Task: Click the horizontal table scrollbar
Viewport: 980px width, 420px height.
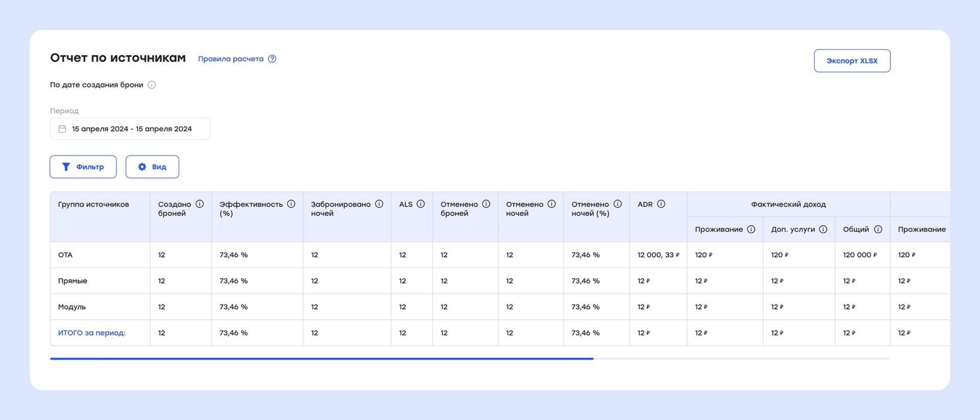Action: click(x=322, y=359)
